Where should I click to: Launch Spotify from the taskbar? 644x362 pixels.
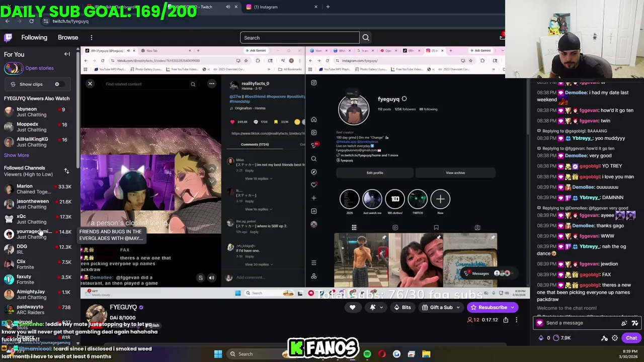(x=367, y=354)
